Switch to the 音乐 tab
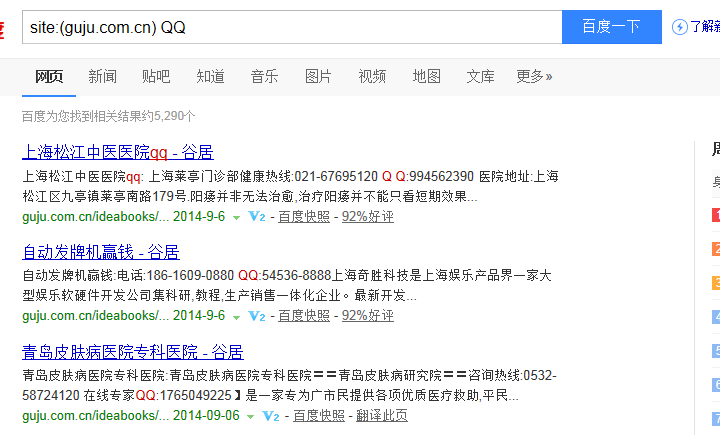Image resolution: width=720 pixels, height=435 pixels. tap(264, 76)
